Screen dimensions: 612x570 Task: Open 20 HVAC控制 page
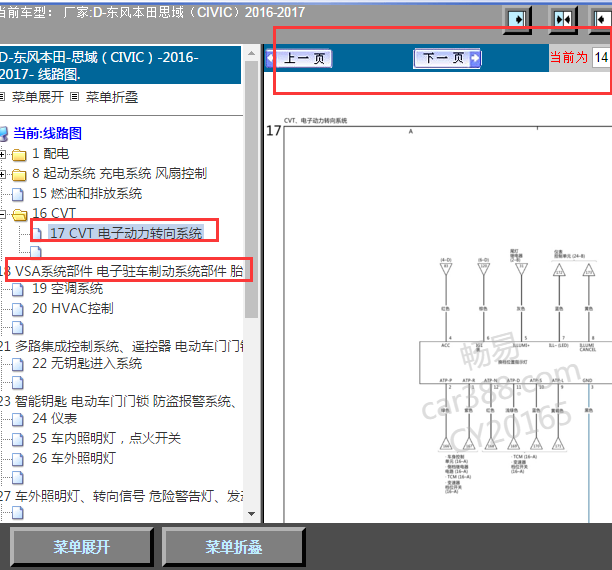tap(73, 308)
